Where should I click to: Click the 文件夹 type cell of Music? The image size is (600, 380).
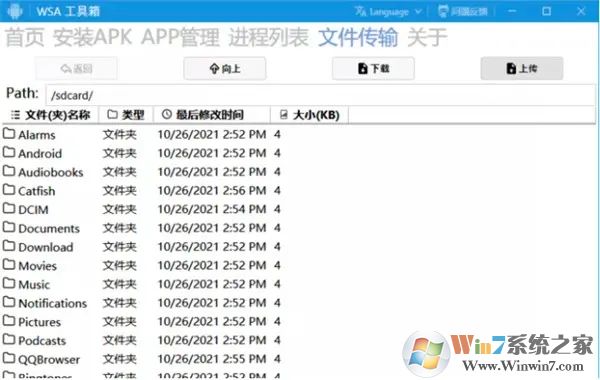click(119, 284)
